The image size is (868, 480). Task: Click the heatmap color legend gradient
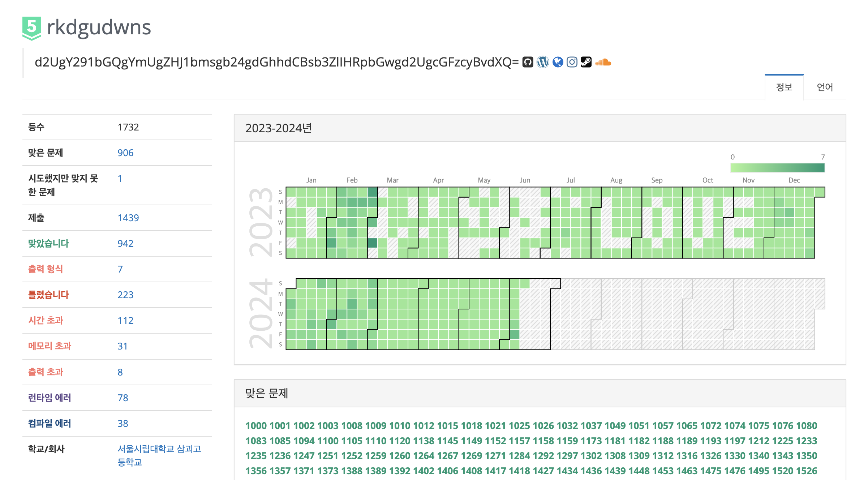pos(777,168)
